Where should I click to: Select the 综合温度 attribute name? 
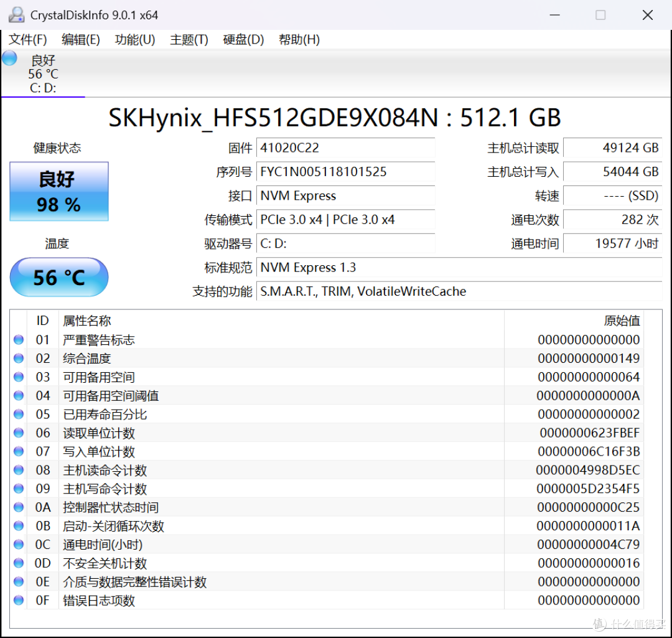(x=87, y=359)
